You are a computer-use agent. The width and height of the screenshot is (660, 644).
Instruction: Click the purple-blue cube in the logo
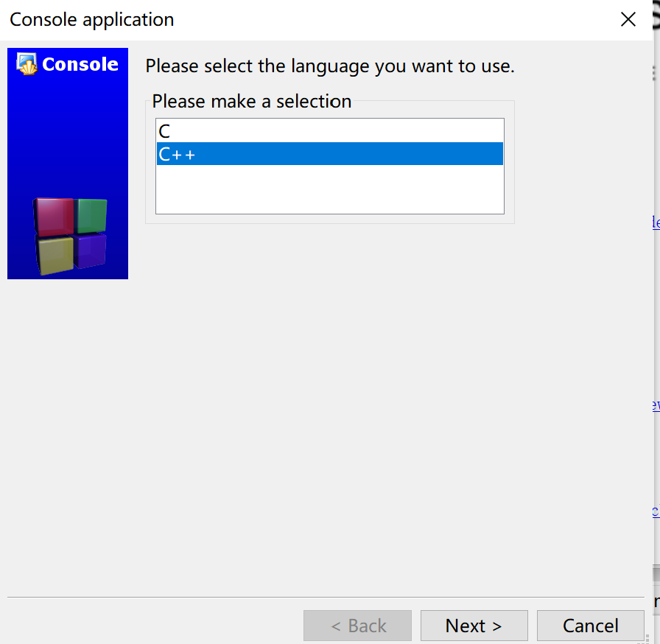tap(90, 250)
